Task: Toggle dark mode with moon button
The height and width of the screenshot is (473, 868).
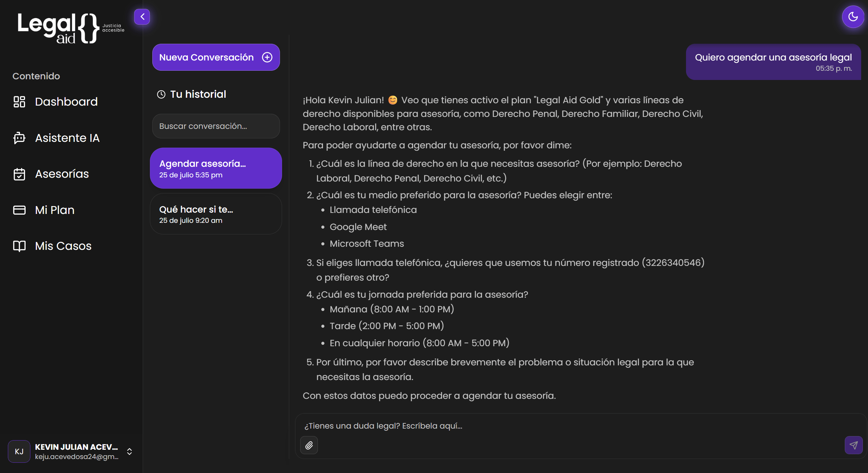Action: coord(853,16)
